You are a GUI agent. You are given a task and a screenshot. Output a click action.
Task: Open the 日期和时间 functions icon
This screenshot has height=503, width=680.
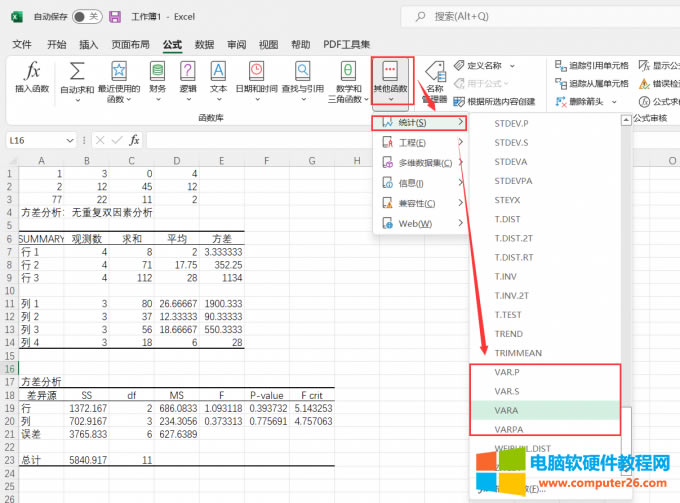pyautogui.click(x=256, y=72)
